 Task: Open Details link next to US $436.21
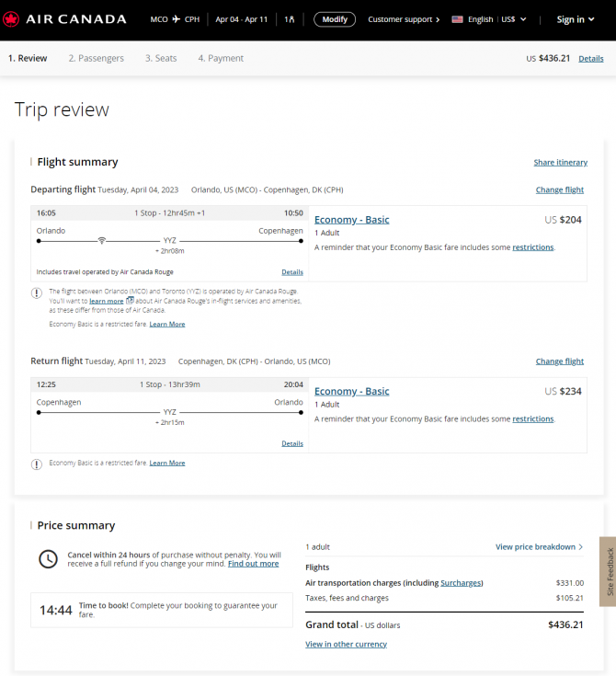pyautogui.click(x=590, y=59)
